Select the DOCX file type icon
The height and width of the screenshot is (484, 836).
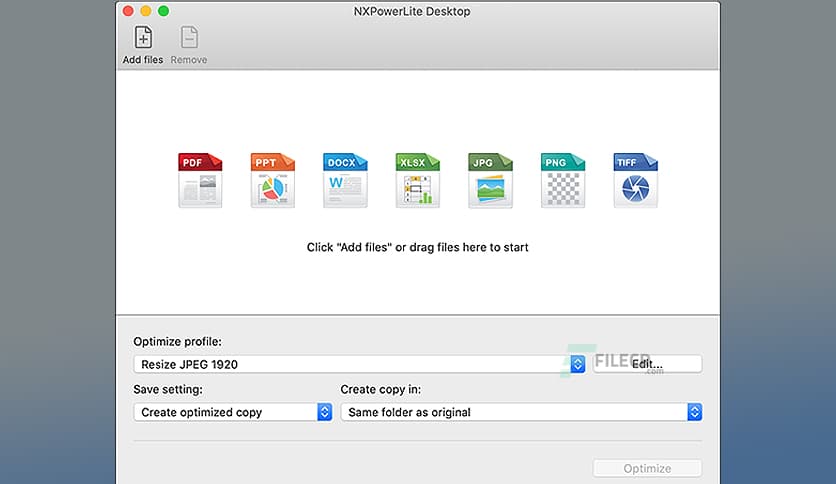pyautogui.click(x=345, y=180)
